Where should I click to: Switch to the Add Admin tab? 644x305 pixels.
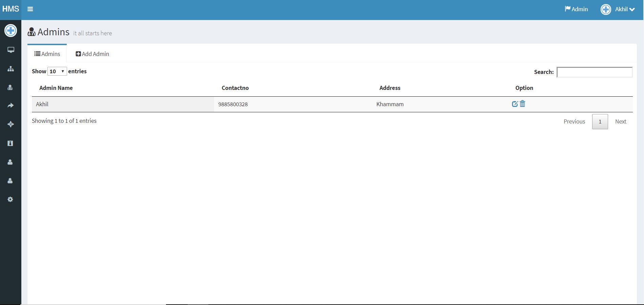92,54
